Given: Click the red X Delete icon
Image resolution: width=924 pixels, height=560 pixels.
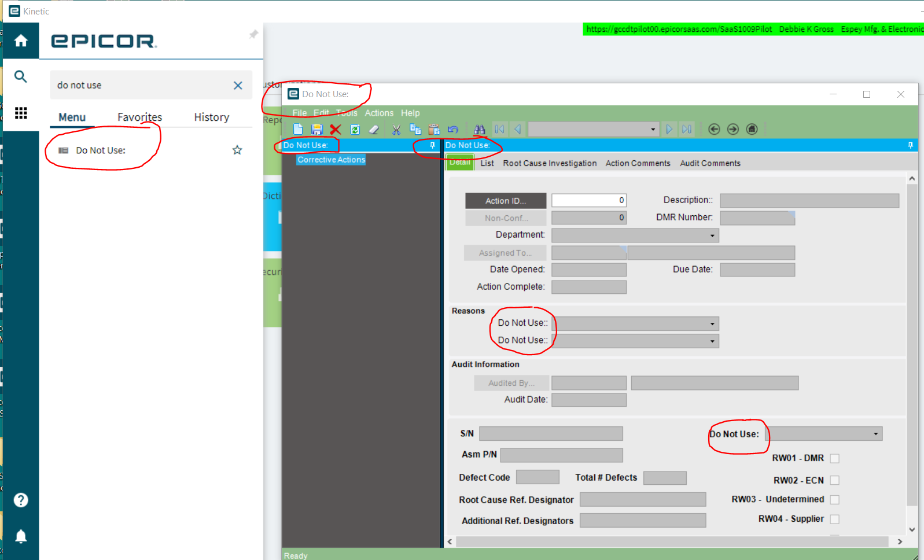Looking at the screenshot, I should pyautogui.click(x=336, y=130).
